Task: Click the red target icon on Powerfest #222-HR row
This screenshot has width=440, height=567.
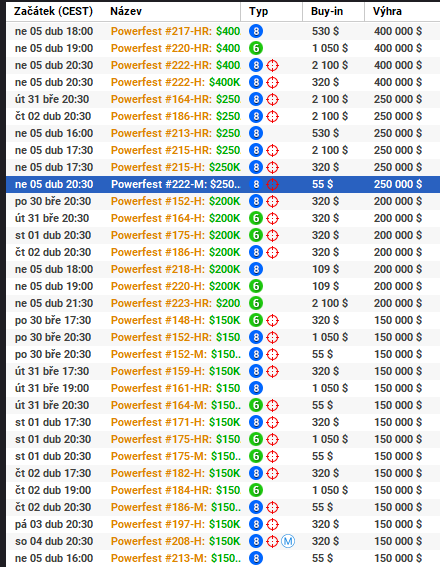Action: tap(272, 65)
